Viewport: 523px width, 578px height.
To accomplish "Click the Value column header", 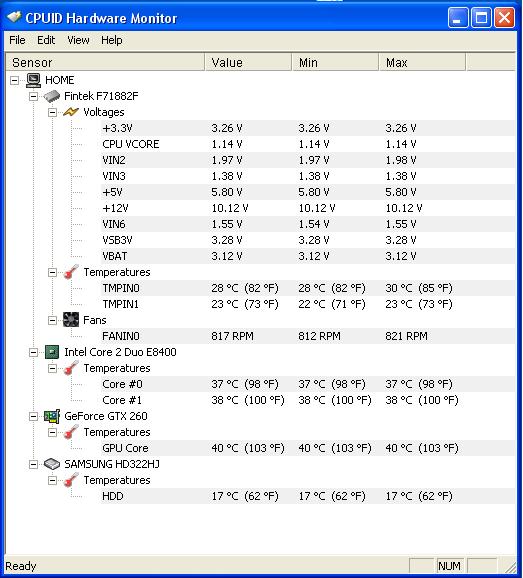I will coord(248,62).
